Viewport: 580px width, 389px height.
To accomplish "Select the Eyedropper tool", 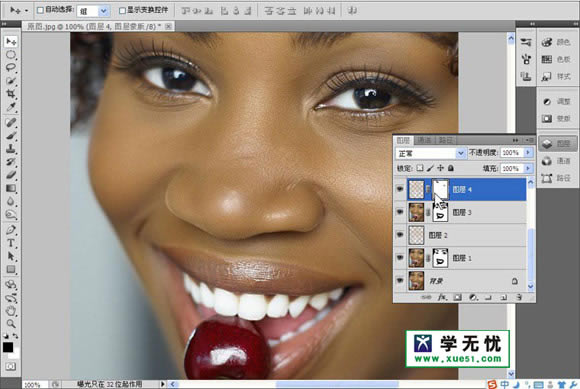I will point(11,107).
